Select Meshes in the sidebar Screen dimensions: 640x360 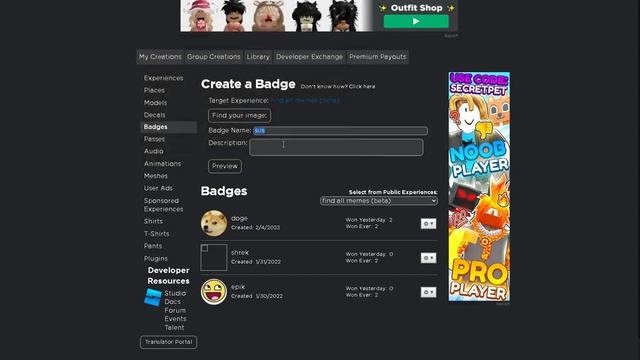[156, 176]
